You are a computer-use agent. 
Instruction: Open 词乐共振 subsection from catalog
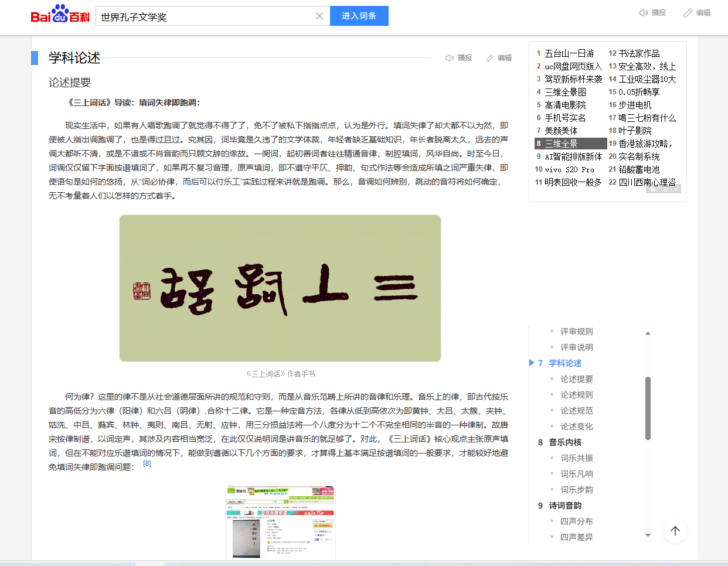[x=576, y=458]
